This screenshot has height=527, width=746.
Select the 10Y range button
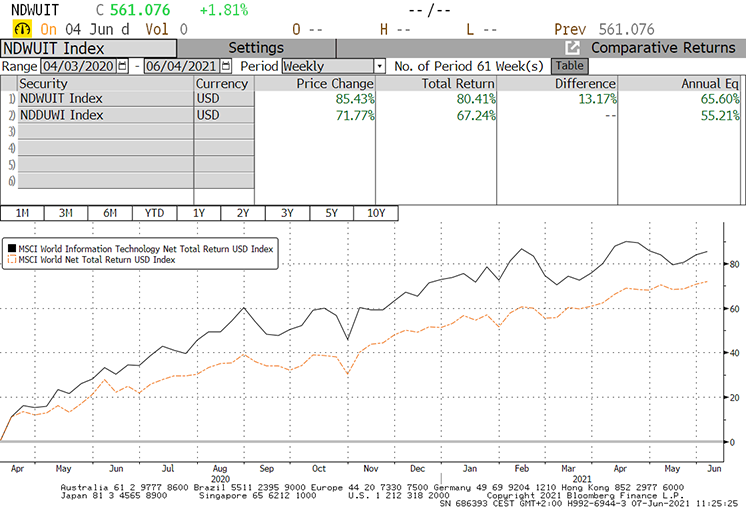tap(376, 213)
